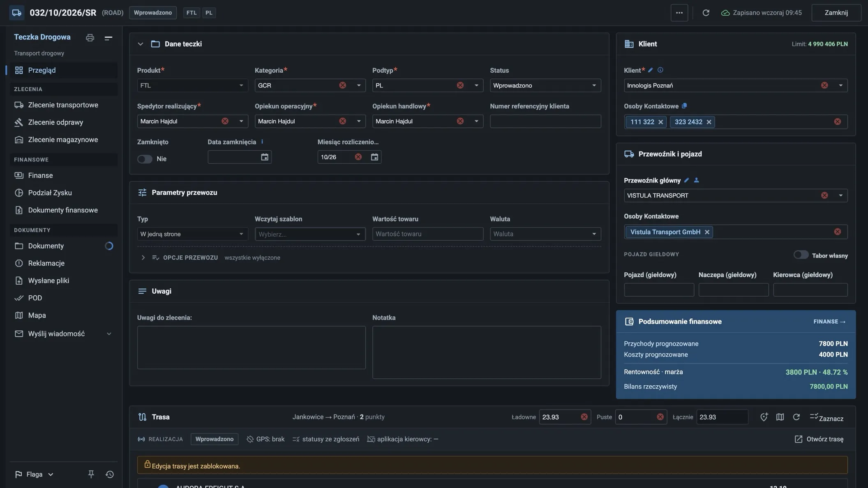Click the print icon next to Teczka Drogowa

90,38
